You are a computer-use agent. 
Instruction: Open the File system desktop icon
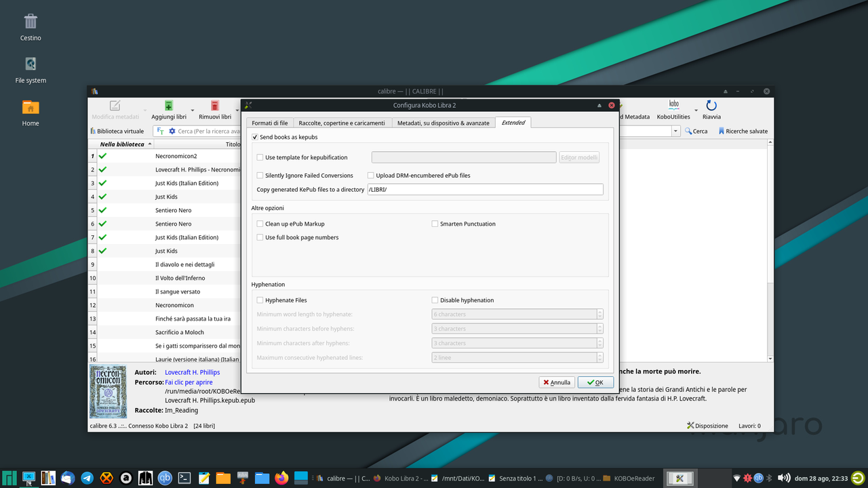(31, 70)
